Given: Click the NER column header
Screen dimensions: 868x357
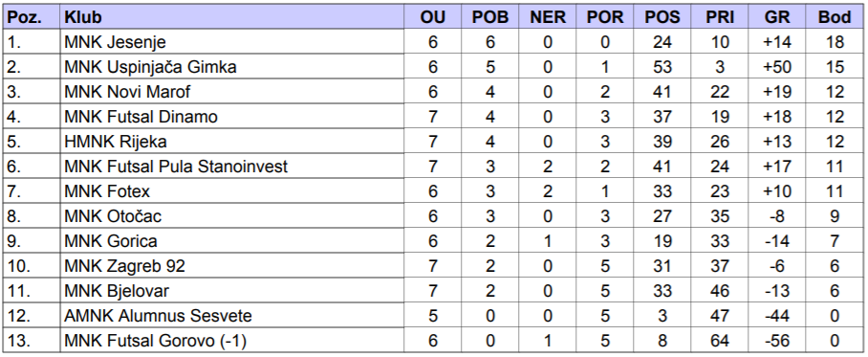Looking at the screenshot, I should click(548, 17).
